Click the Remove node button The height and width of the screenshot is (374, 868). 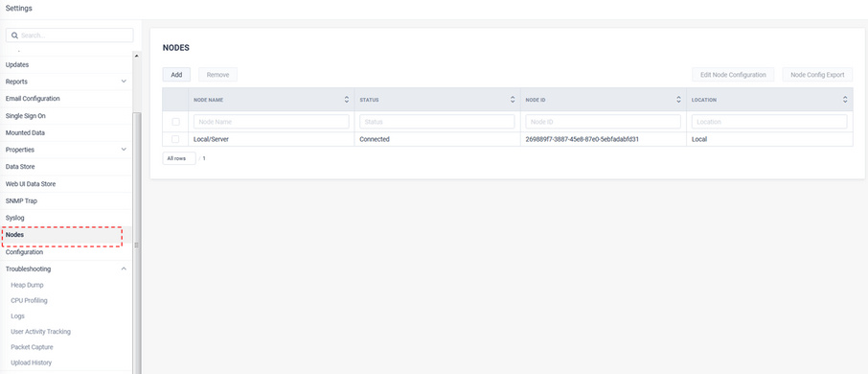218,75
